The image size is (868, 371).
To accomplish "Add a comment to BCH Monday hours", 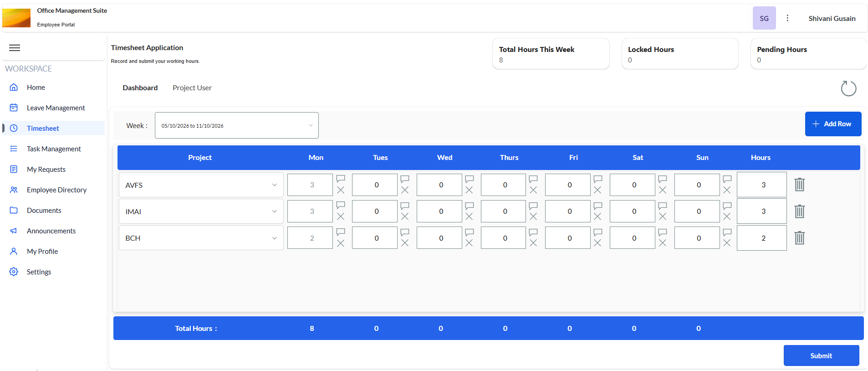I will 341,232.
